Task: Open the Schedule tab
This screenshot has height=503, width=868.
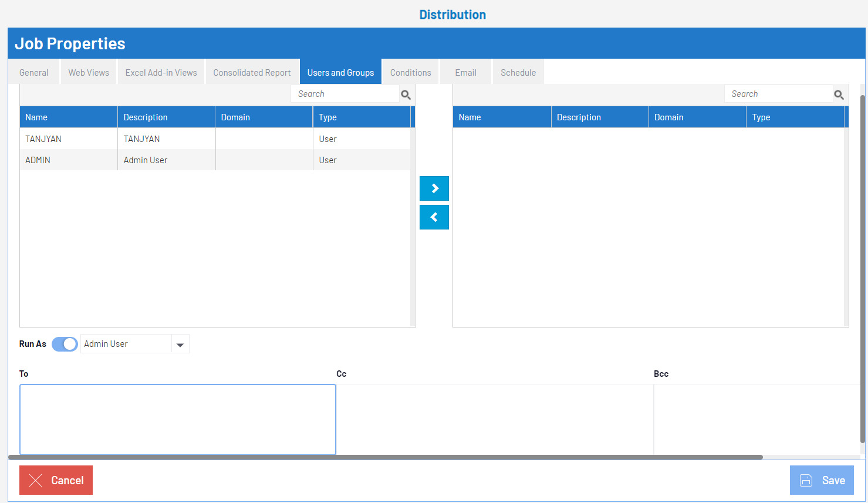Action: (x=518, y=73)
